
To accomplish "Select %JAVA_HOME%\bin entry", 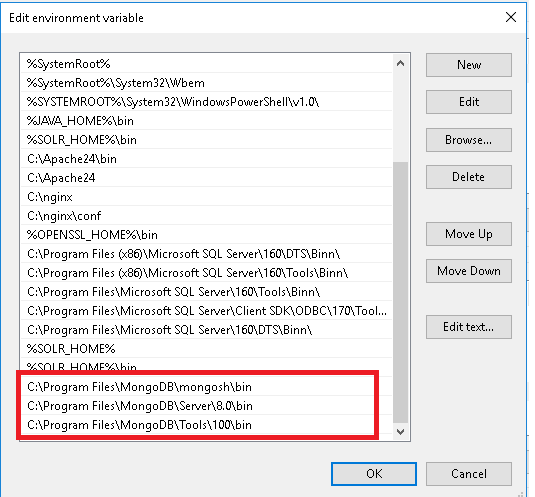I will 206,121.
